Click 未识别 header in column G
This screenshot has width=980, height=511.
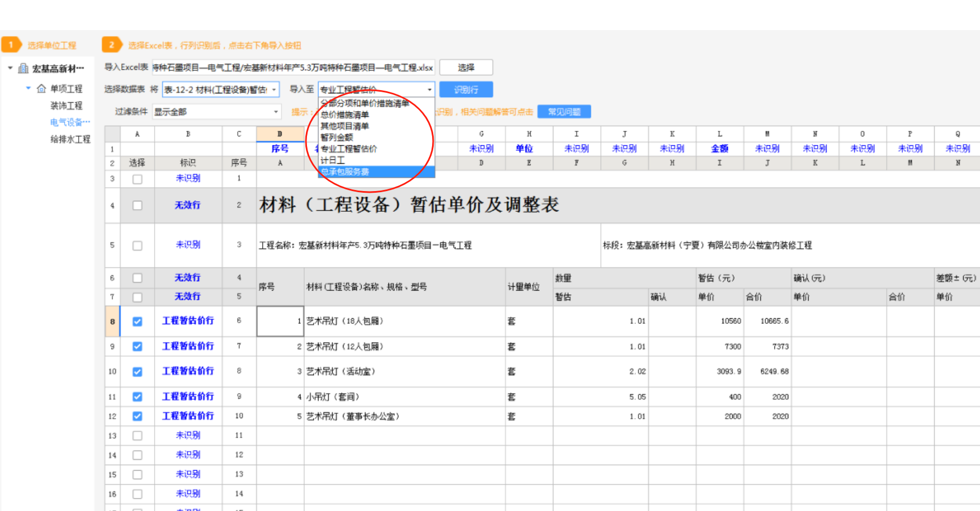(481, 148)
